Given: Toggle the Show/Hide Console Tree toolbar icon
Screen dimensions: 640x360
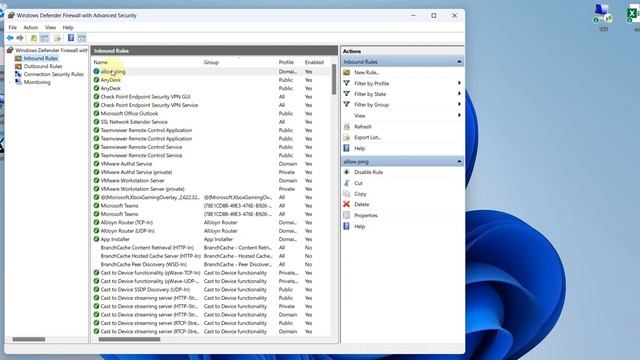Looking at the screenshot, I should pos(44,38).
